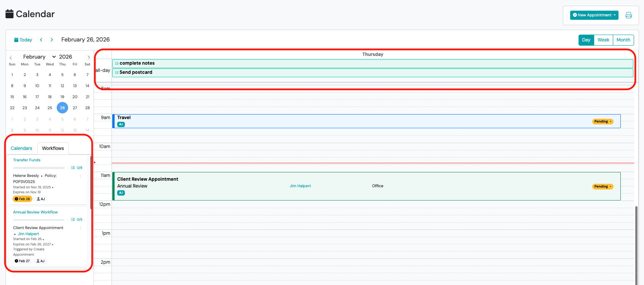Viewport: 644px width, 285px height.
Task: Click the print calendar icon
Action: (628, 15)
